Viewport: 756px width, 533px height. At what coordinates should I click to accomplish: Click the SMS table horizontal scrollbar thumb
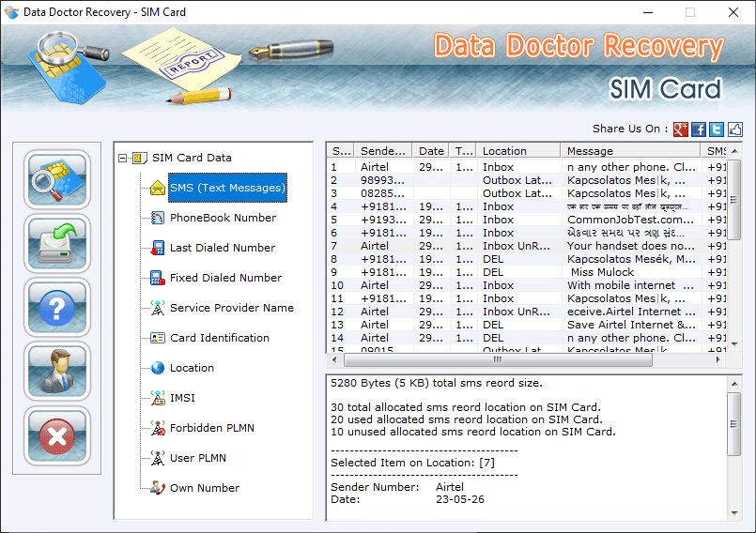tap(498, 359)
